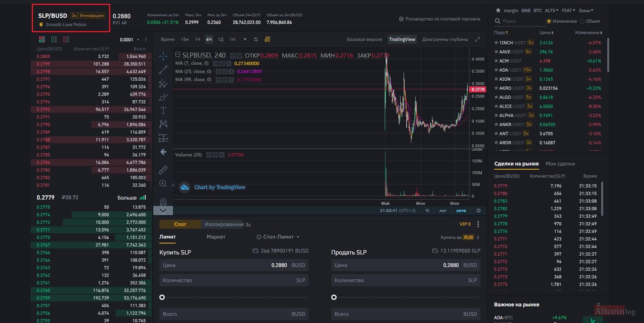Click the Купить за RUB link

pos(460,237)
